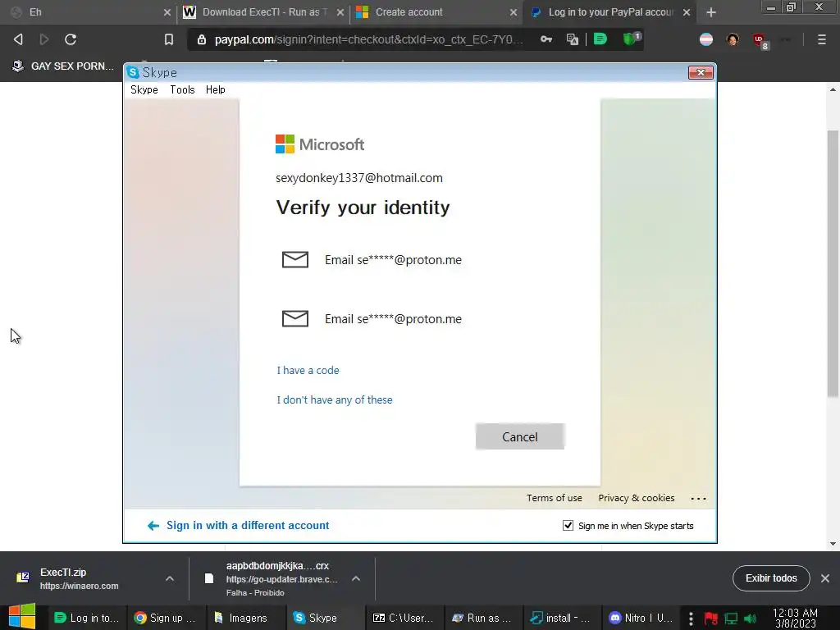Open a new browser tab
The width and height of the screenshot is (840, 630).
tap(711, 12)
